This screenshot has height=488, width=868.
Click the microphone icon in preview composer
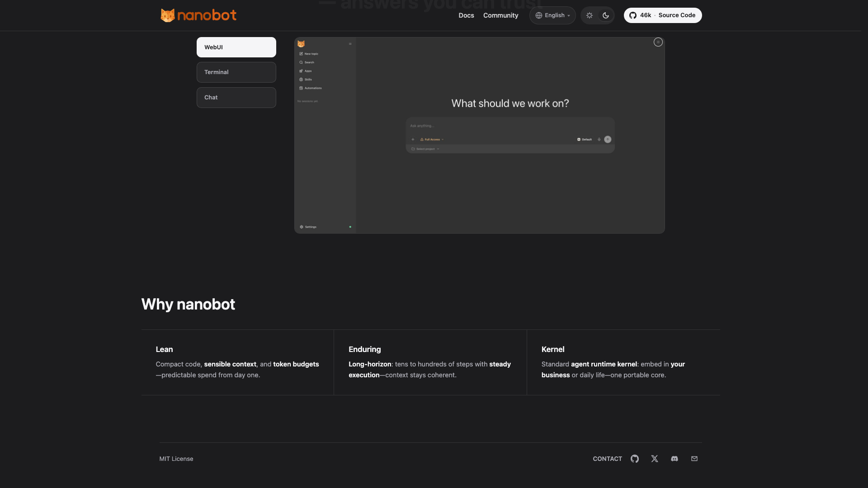tap(599, 140)
